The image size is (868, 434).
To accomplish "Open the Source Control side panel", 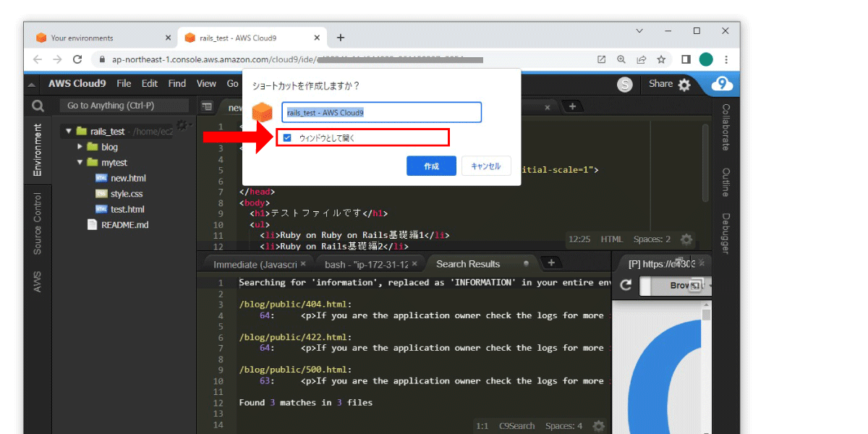I will click(38, 224).
